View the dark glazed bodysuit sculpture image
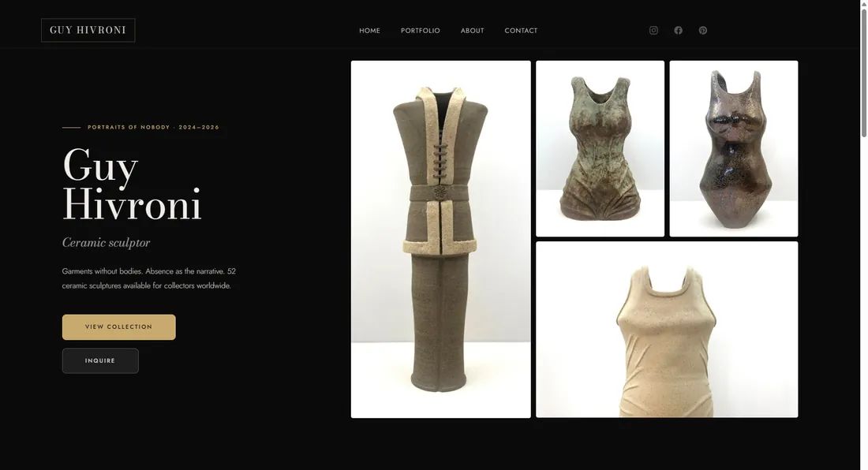Viewport: 868px width, 470px height. [734, 148]
